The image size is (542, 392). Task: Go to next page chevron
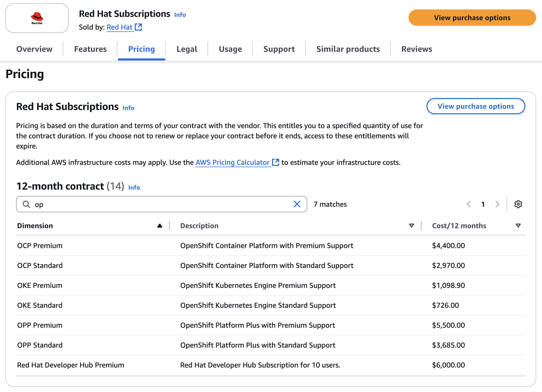[x=497, y=204]
